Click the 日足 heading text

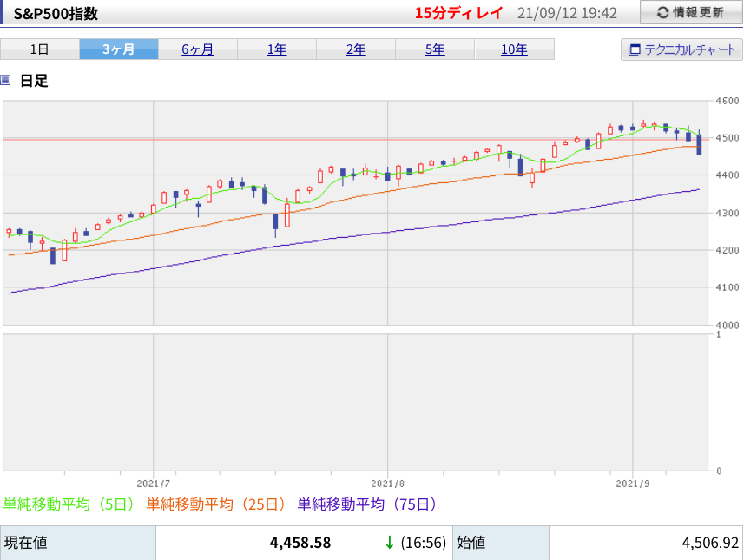tap(34, 81)
